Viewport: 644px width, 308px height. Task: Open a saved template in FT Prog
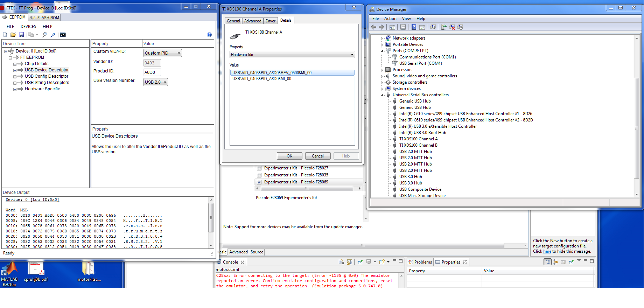[x=13, y=35]
